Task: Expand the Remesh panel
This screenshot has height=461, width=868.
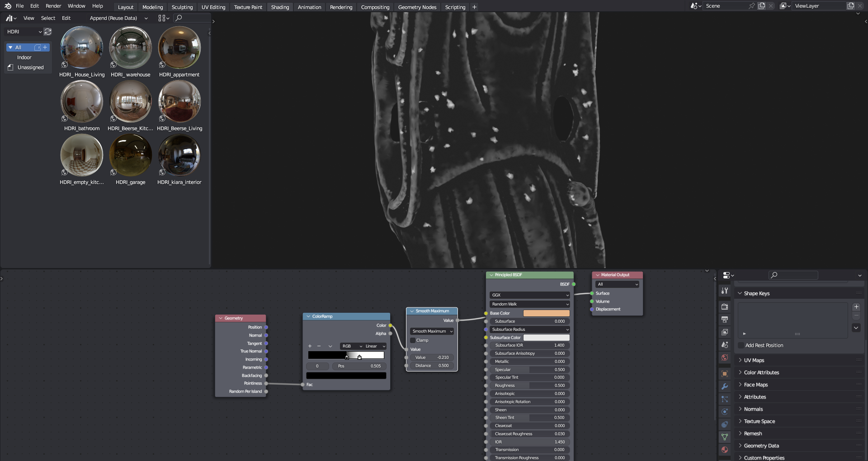Action: (x=753, y=433)
